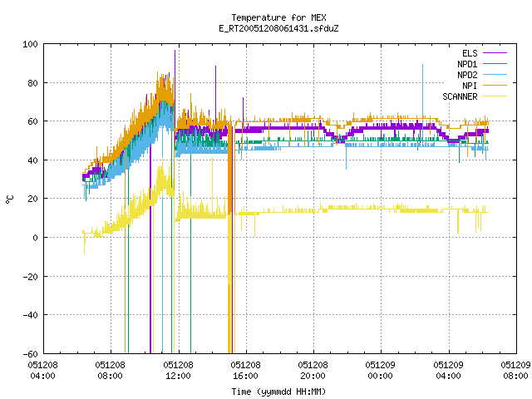The width and height of the screenshot is (532, 399).
Task: Click the °C y-axis unit label
Action: (x=9, y=199)
